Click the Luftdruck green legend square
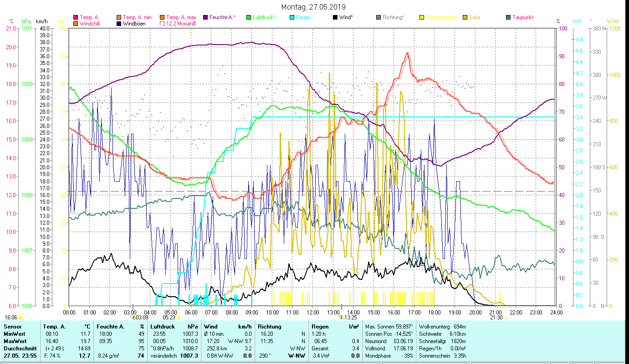 coord(248,17)
